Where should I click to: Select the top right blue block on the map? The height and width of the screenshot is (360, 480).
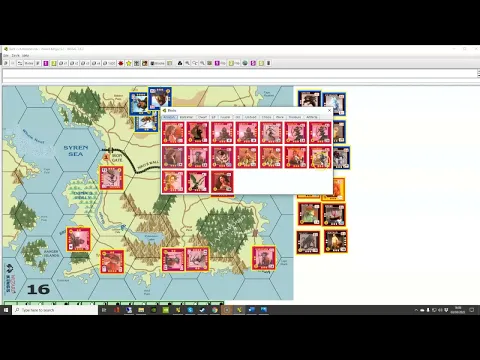click(160, 98)
